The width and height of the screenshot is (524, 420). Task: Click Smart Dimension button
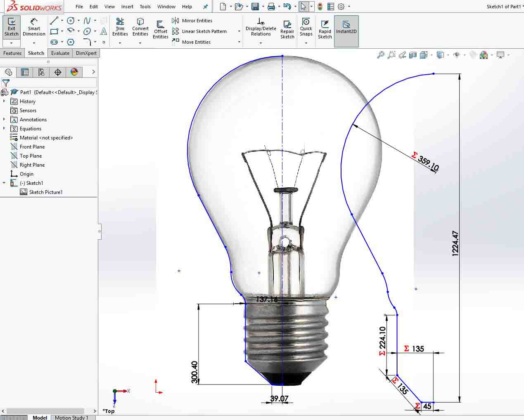(34, 27)
